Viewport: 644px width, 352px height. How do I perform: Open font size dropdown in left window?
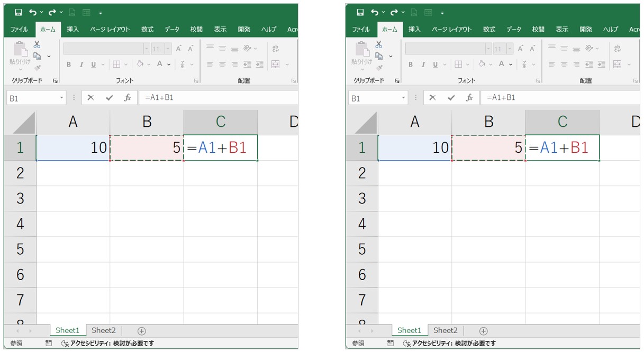tap(168, 49)
